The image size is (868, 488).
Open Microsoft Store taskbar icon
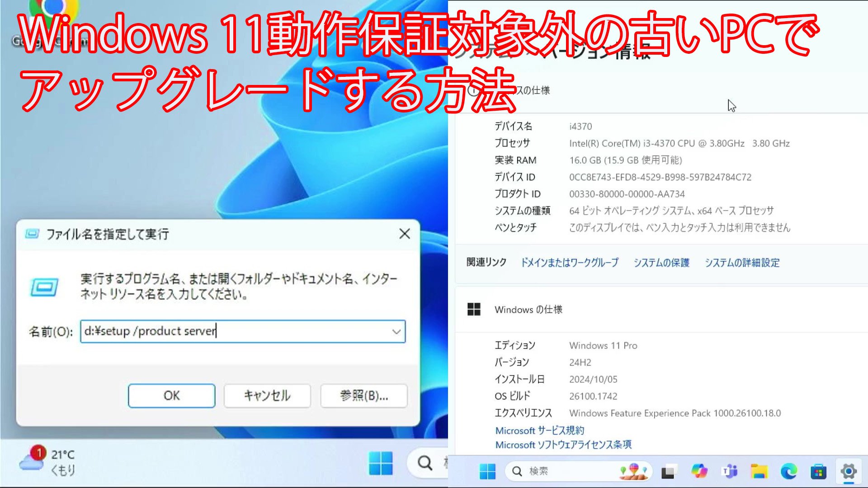pos(819,472)
